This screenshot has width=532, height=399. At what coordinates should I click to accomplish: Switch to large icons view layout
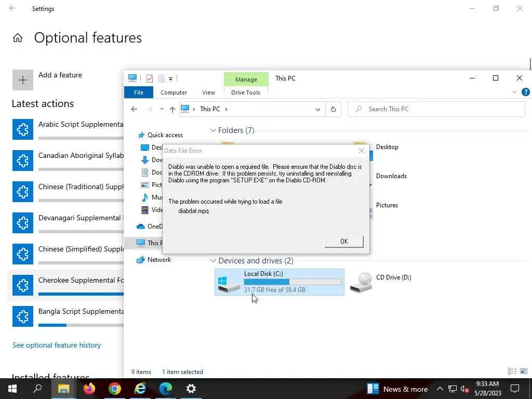pos(524,371)
